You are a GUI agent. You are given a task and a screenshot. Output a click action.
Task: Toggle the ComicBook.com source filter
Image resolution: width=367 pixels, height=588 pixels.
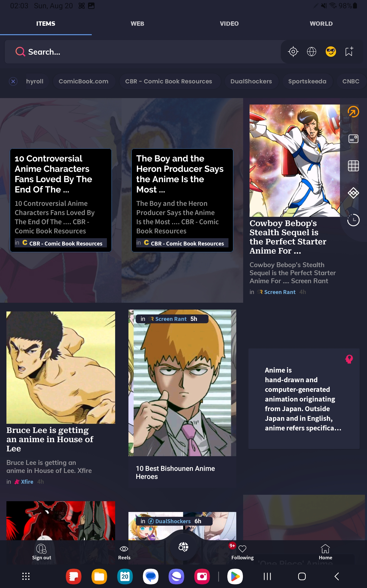(x=83, y=81)
